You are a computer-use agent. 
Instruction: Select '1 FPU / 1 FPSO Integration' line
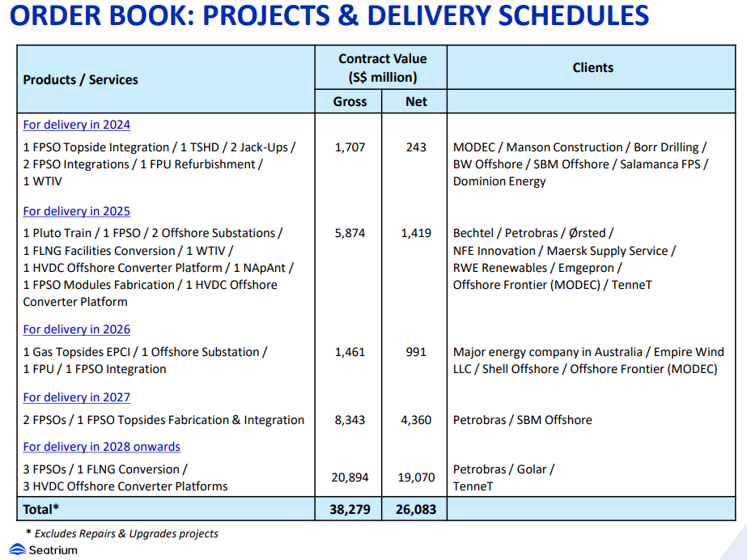click(x=95, y=369)
